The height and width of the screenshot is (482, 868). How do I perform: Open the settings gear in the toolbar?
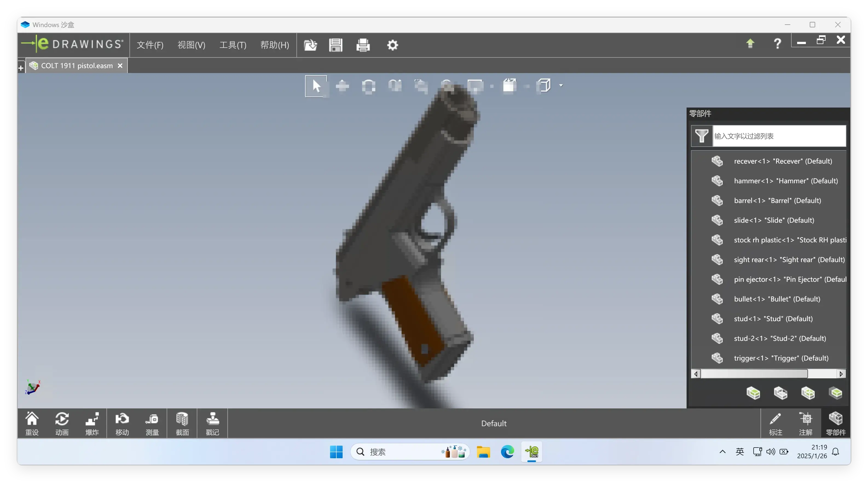click(x=393, y=45)
